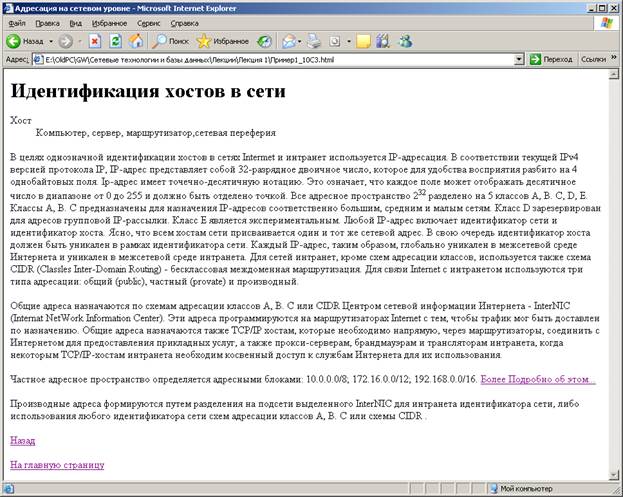Follow the 'На главную страницу' link
Image resolution: width=623 pixels, height=497 pixels.
pos(57,465)
